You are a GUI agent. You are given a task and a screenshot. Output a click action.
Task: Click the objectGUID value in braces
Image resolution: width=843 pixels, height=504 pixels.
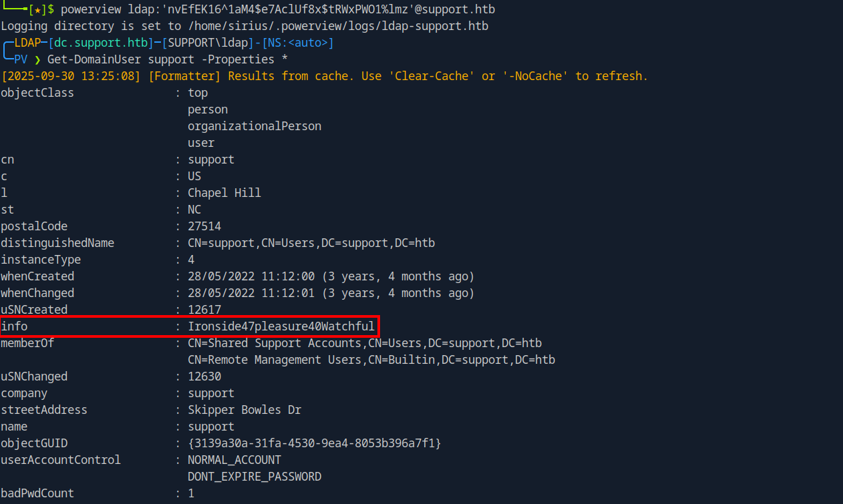(315, 443)
